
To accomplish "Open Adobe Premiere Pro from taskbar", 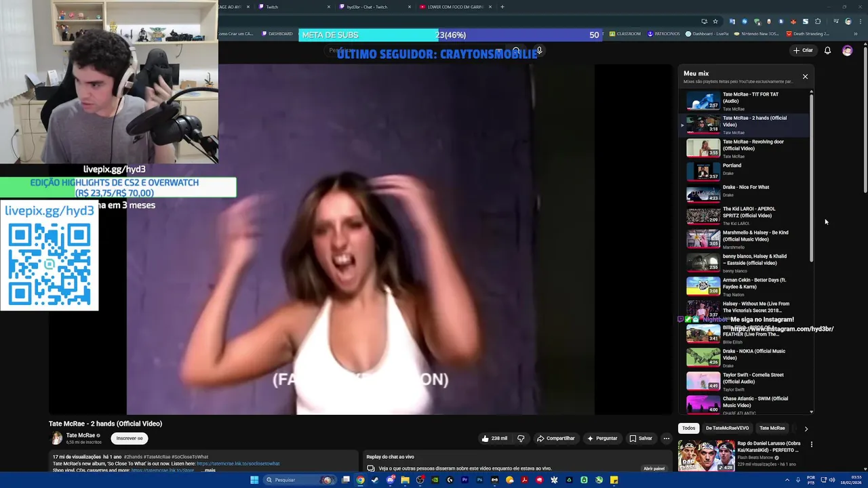I will click(465, 480).
